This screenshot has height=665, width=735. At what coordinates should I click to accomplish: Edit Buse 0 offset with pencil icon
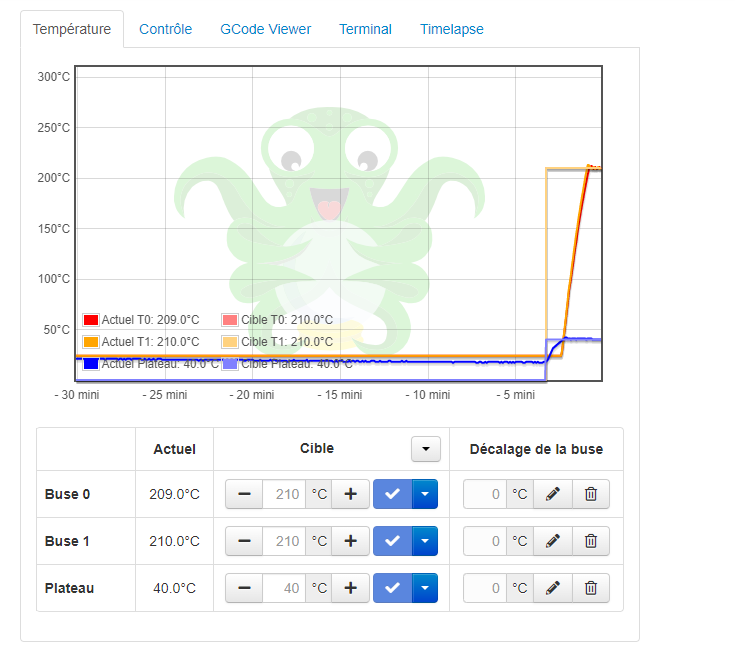coord(553,494)
